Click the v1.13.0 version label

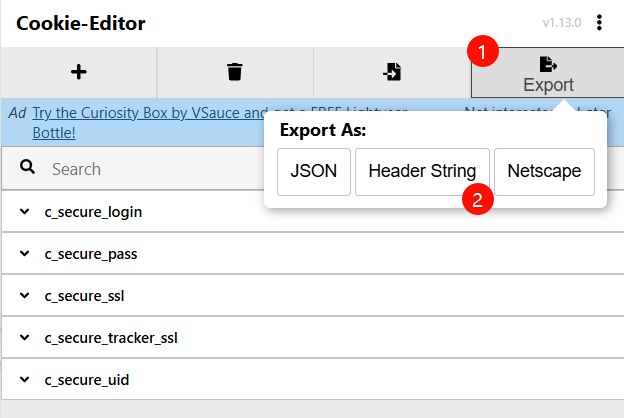click(561, 23)
